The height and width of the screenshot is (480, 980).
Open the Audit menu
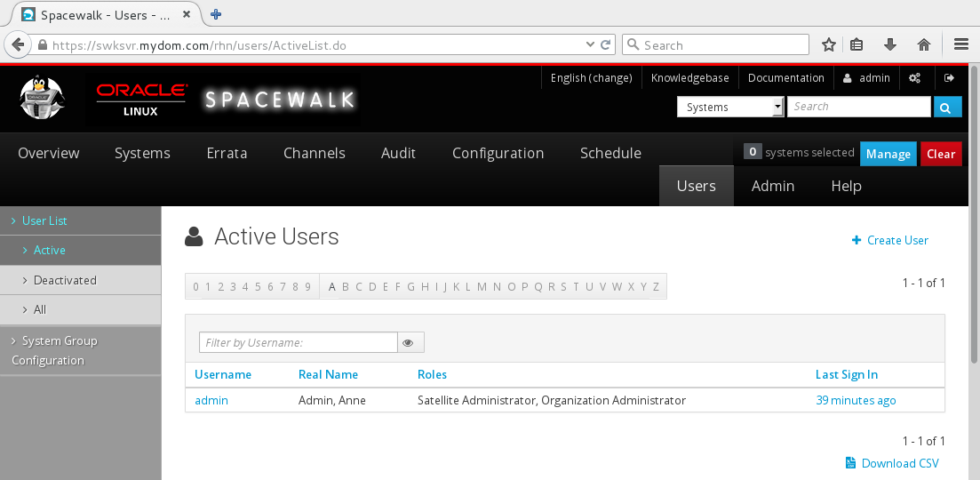tap(398, 153)
